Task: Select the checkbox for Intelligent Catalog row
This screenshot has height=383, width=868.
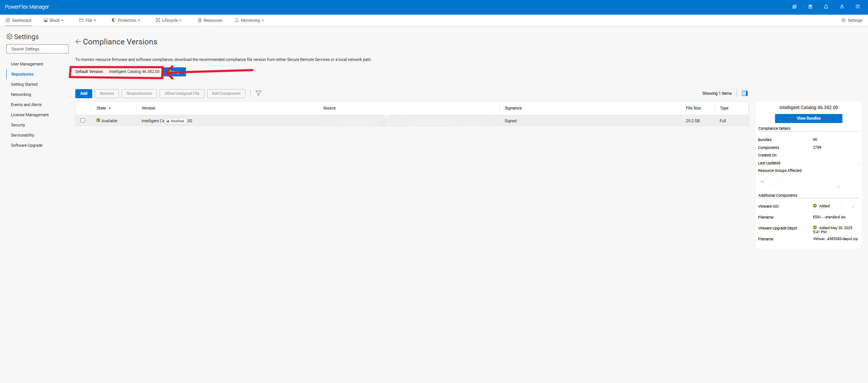Action: tap(83, 120)
